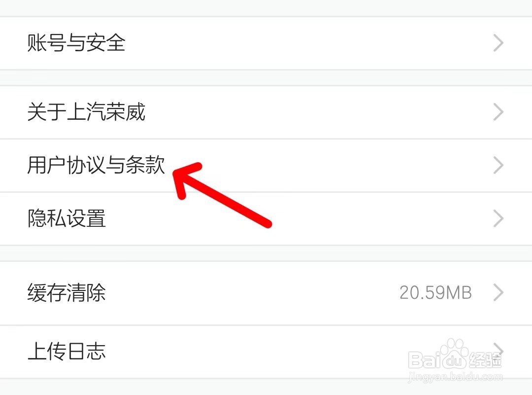Viewport: 532px width, 395px height.
Task: Tap the 20.59MB cache size value
Action: pyautogui.click(x=435, y=292)
